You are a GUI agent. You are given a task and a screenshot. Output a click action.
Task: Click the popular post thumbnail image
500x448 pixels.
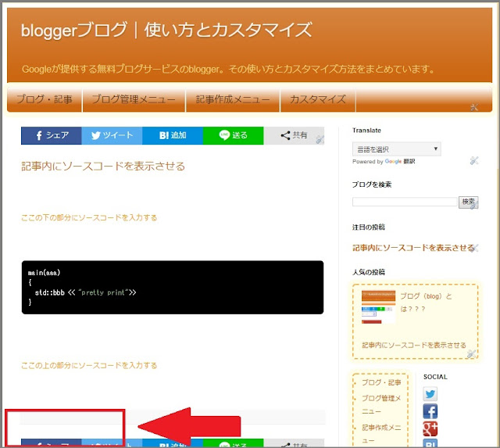(x=378, y=307)
